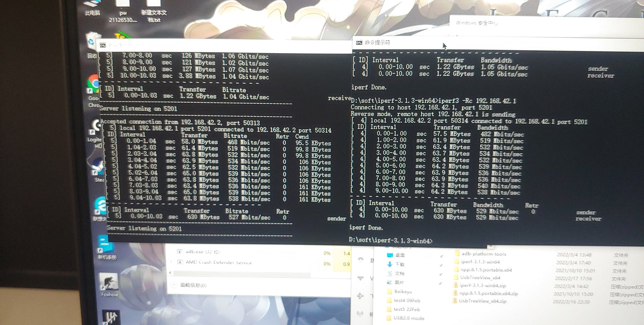
Task: Click the pin icon next to 下载
Action: pos(441,265)
